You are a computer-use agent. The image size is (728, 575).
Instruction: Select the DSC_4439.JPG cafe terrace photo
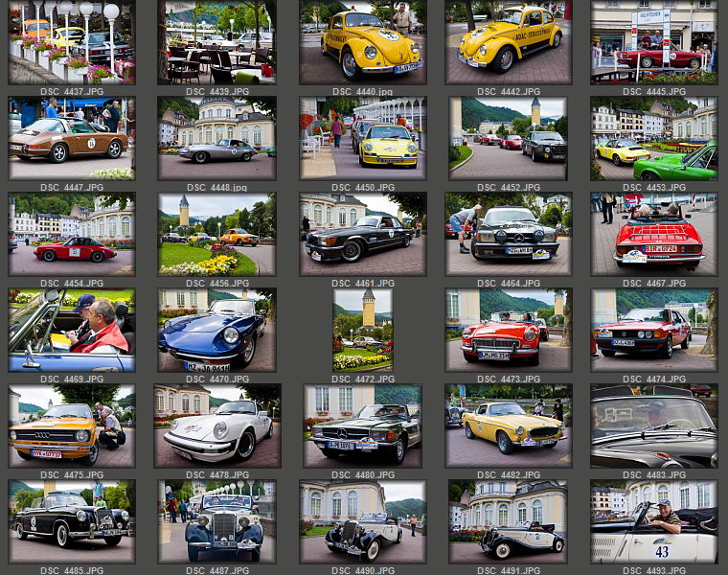pyautogui.click(x=216, y=42)
